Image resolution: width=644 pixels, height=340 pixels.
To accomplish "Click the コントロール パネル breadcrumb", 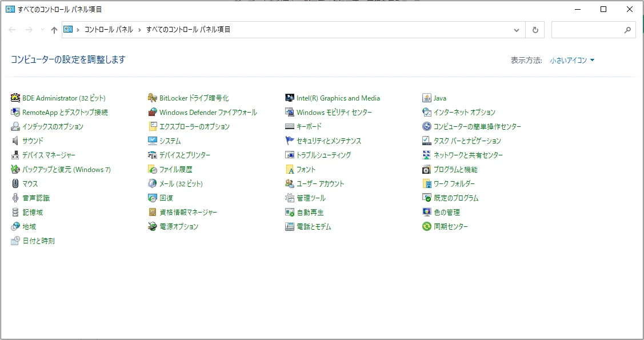I will (x=109, y=30).
